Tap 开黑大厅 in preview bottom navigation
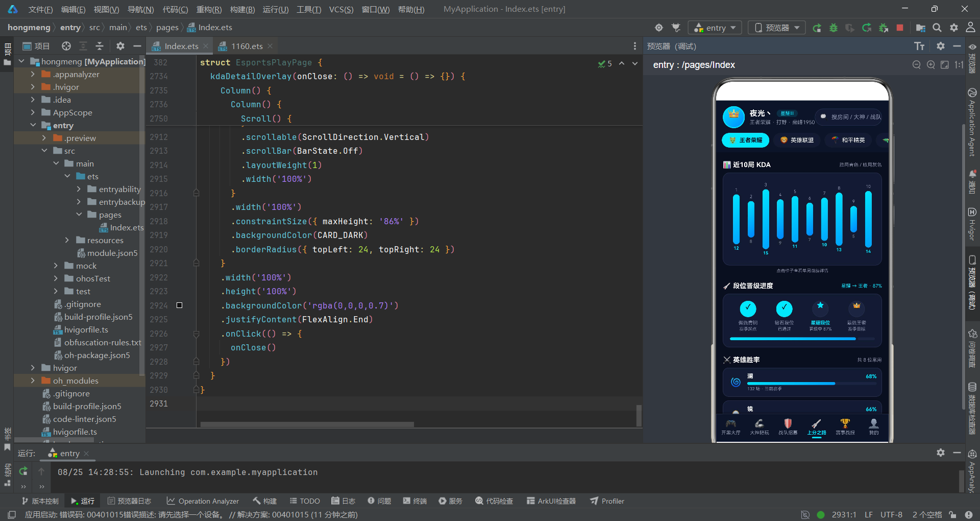The height and width of the screenshot is (521, 980). pyautogui.click(x=731, y=427)
